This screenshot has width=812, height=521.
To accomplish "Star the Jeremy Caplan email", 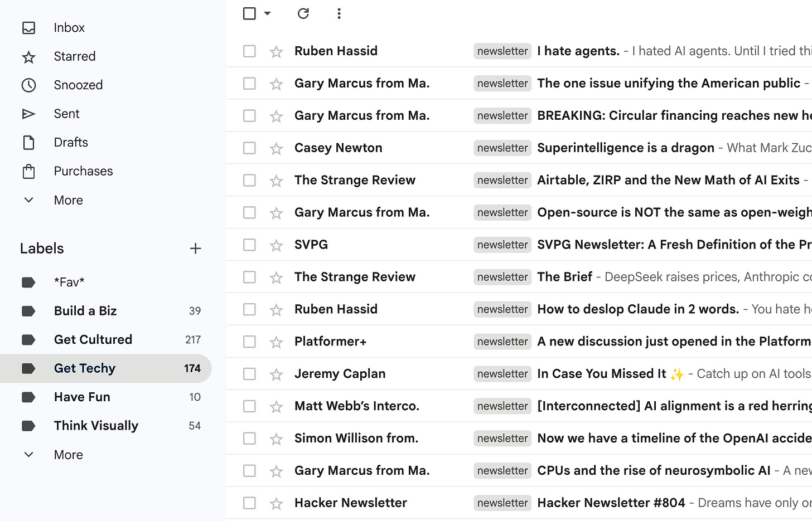I will click(x=276, y=375).
